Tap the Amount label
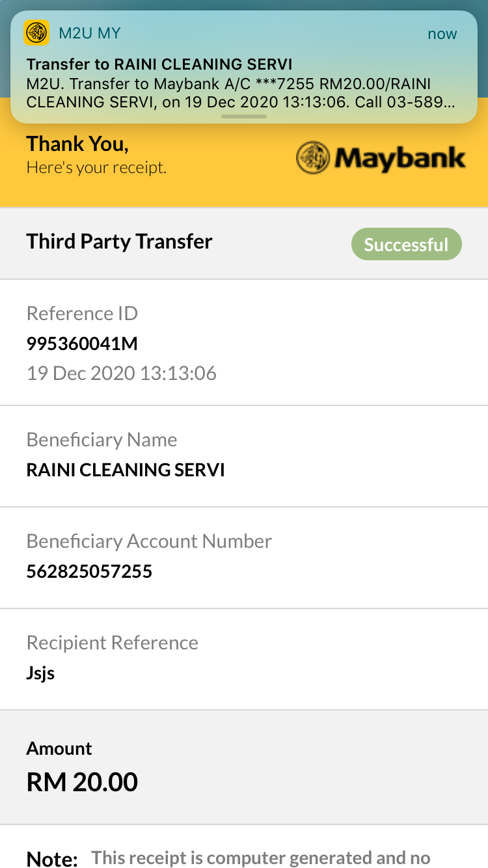The width and height of the screenshot is (488, 868). pyautogui.click(x=59, y=748)
